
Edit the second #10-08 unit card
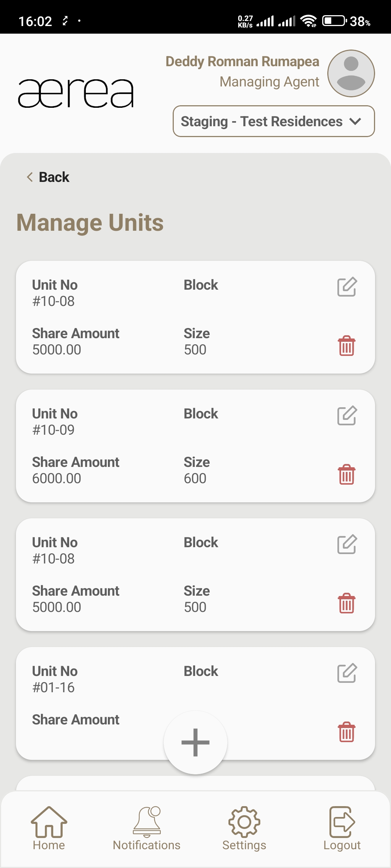[347, 544]
